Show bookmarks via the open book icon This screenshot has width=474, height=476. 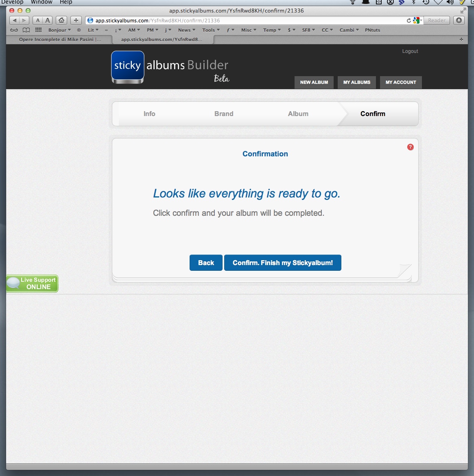tap(26, 30)
